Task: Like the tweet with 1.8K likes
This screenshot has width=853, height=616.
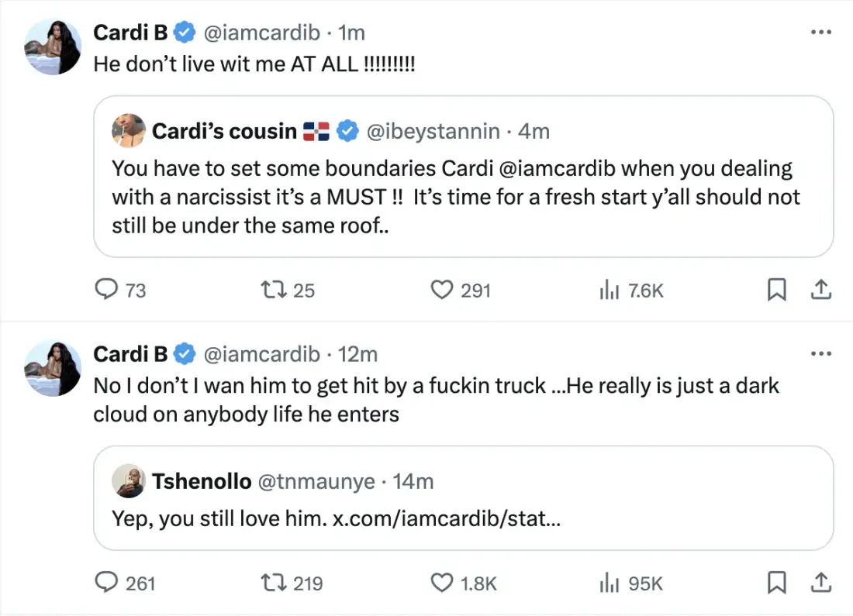Action: 442,583
